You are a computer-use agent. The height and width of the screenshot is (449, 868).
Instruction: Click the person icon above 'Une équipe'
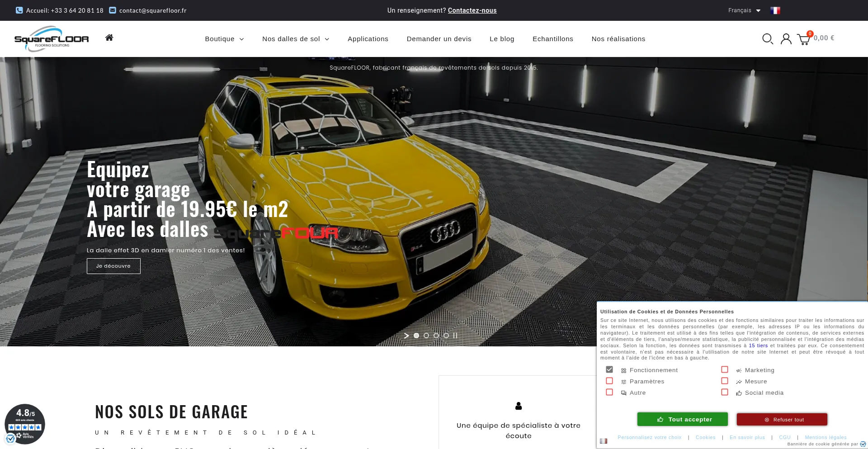pos(519,406)
